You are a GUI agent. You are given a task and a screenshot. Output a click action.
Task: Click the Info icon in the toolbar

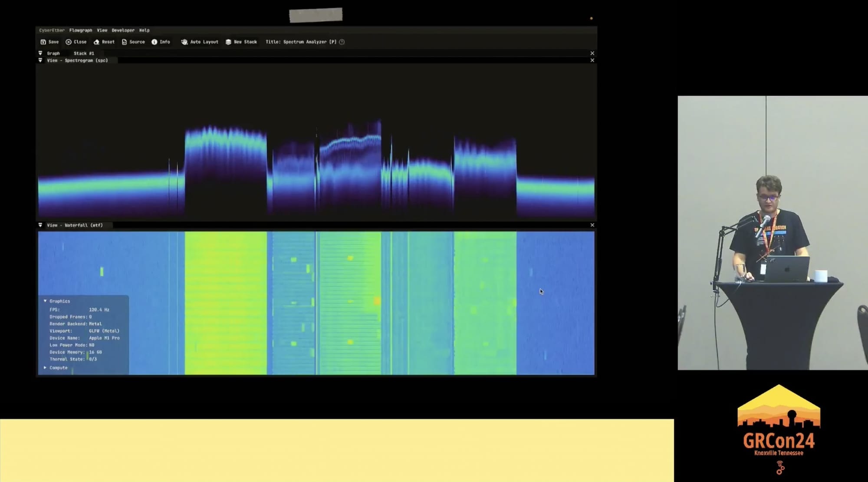coord(154,42)
